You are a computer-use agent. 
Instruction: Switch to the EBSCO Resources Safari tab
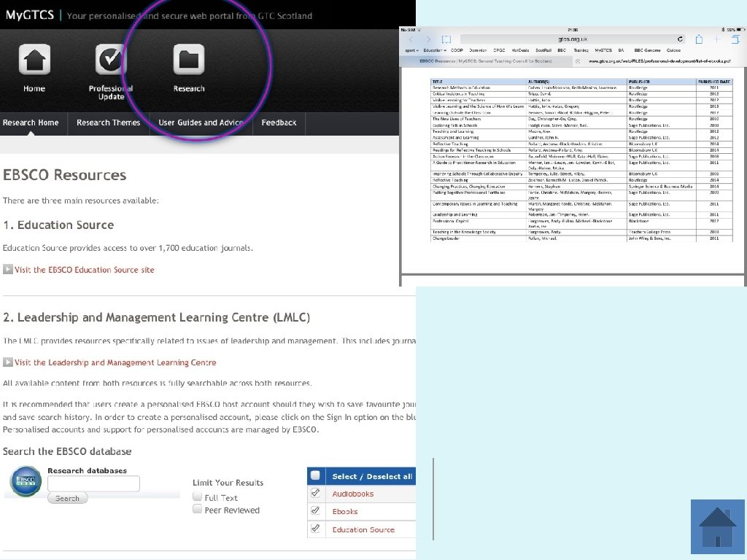click(485, 61)
